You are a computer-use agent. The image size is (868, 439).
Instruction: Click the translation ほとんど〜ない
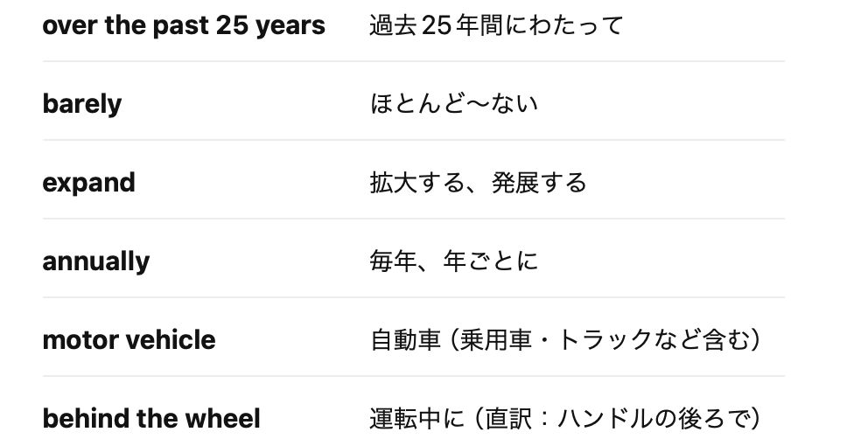click(453, 104)
